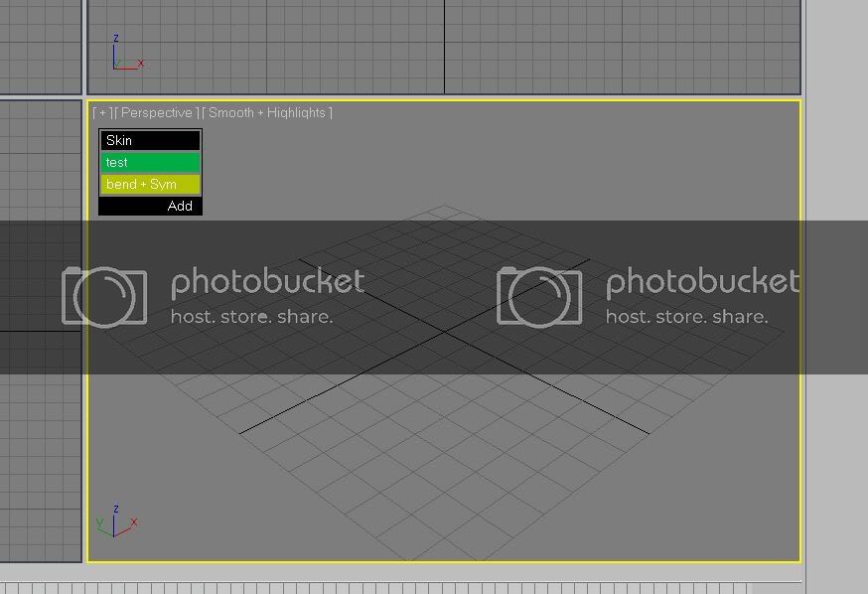Open the Perspective viewport view menu

coord(157,113)
